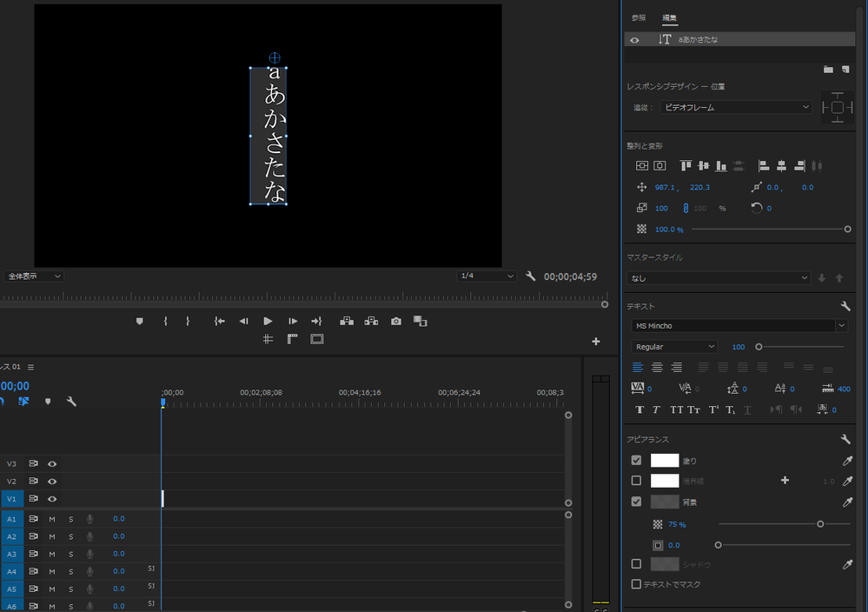This screenshot has width=868, height=612.
Task: Go to In point
Action: click(219, 322)
